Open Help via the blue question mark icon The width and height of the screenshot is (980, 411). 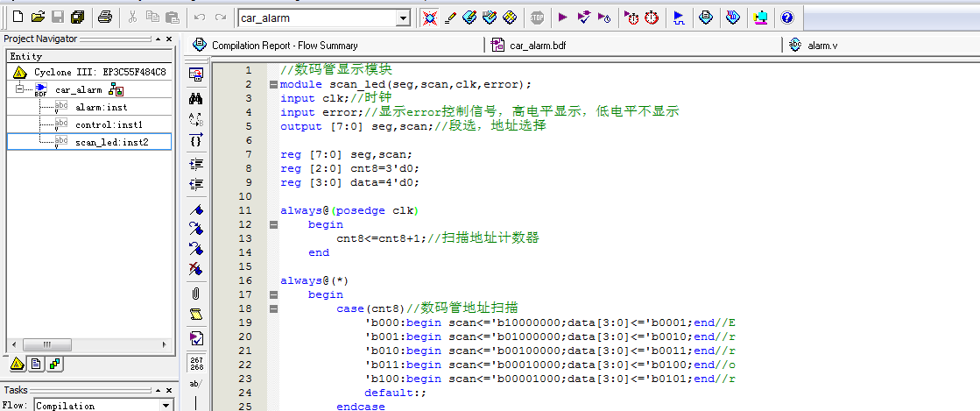coord(787,18)
